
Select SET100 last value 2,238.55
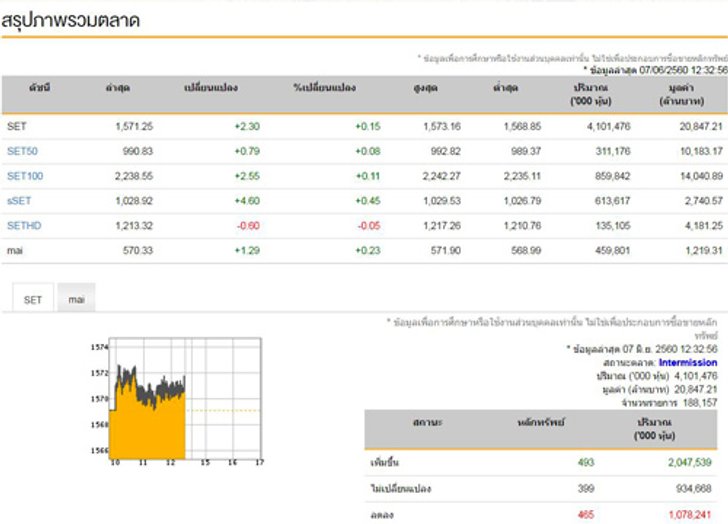coord(134,176)
